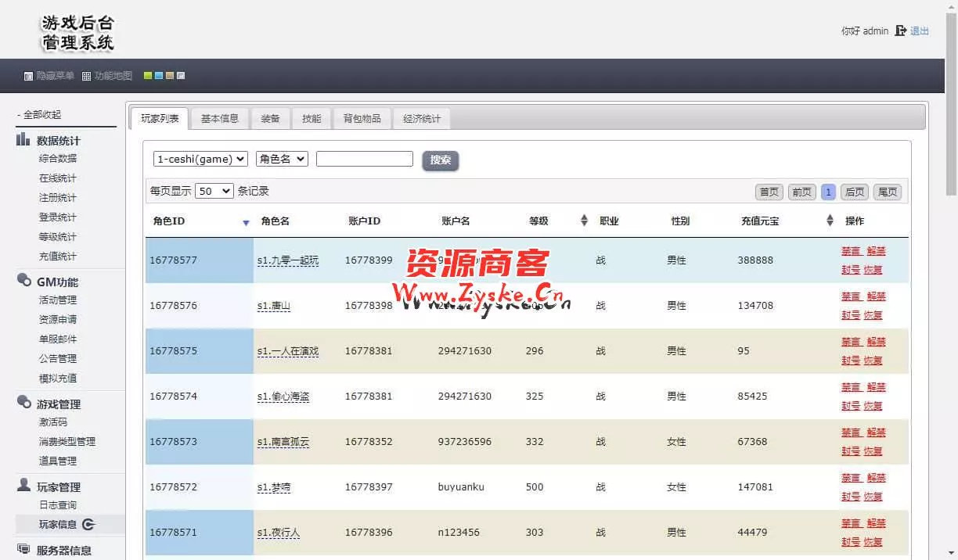Open the 1-ceshi(game) server dropdown
This screenshot has width=958, height=560.
(200, 159)
